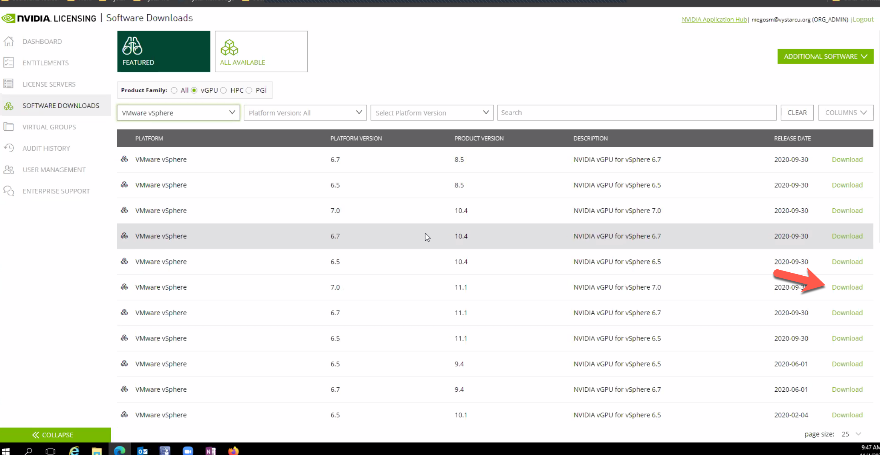Open Internet Explorer from the taskbar
The width and height of the screenshot is (880, 455).
point(74,451)
